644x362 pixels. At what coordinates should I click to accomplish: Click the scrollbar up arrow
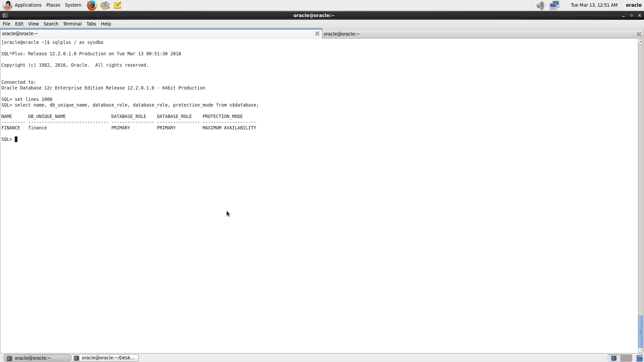[x=640, y=42]
